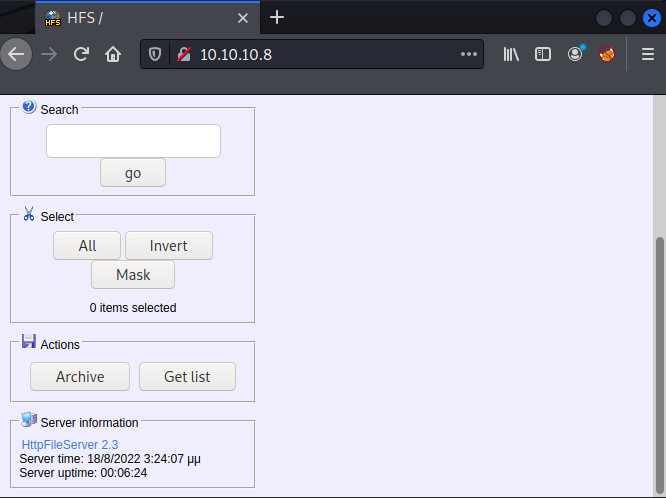Screen dimensions: 666x498
Task: Focus the Search text input field
Action: (133, 141)
